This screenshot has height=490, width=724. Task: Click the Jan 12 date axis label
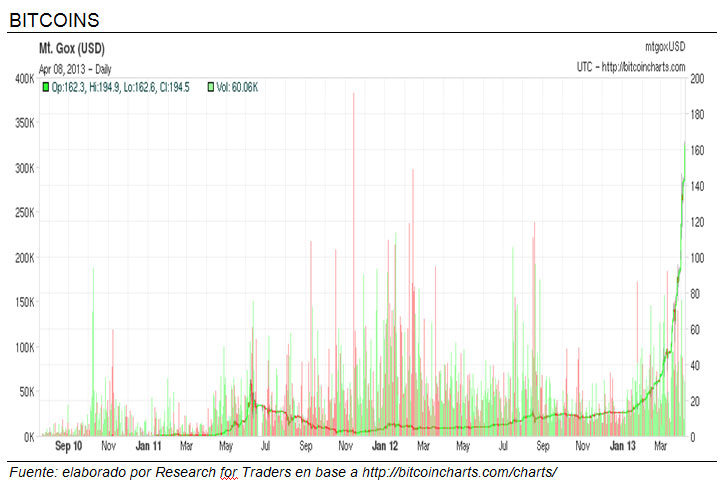click(385, 446)
